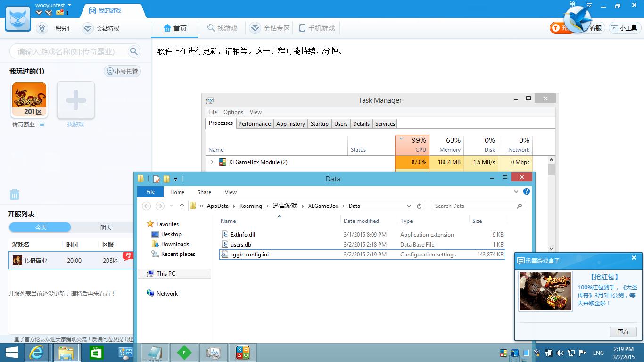Switch to Performance tab in Task Manager
This screenshot has height=362, width=644.
(x=255, y=124)
